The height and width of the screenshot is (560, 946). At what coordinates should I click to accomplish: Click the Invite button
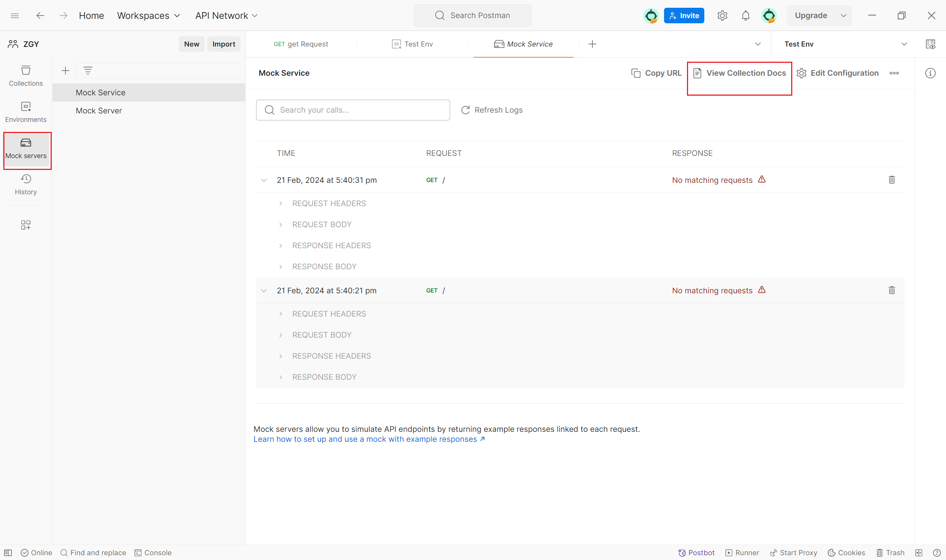[x=684, y=16]
